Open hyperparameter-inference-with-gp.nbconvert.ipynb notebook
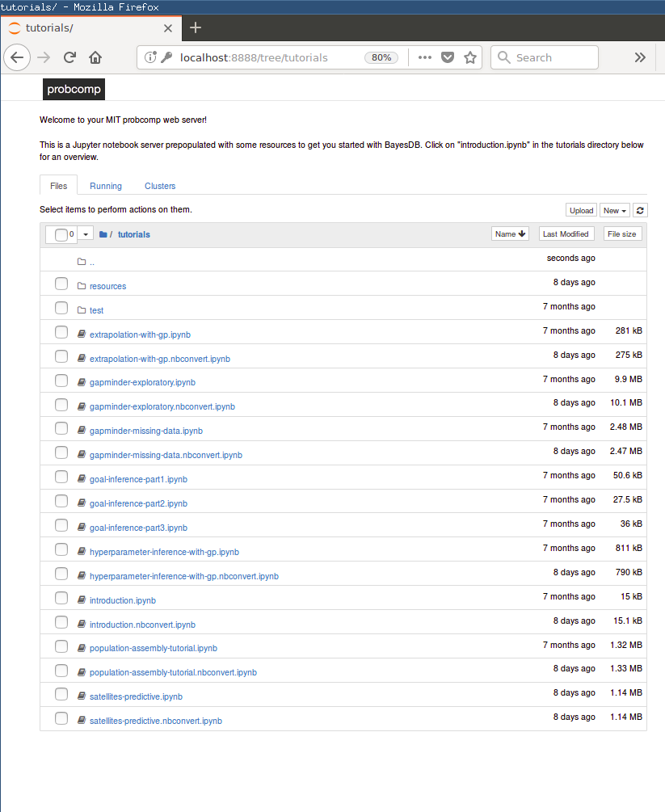This screenshot has width=665, height=812. [184, 576]
